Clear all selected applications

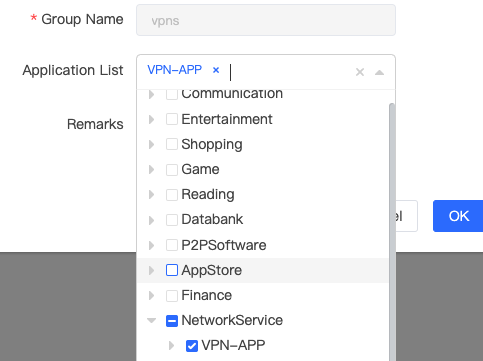coord(360,72)
